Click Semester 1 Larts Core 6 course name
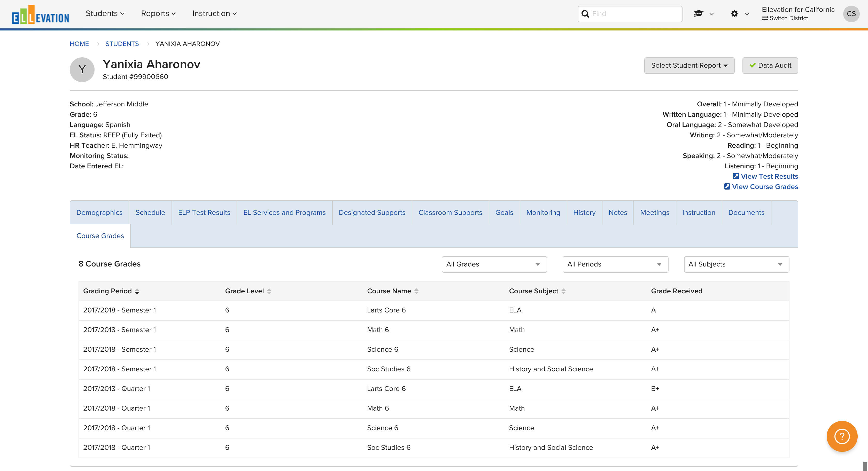This screenshot has width=868, height=471. 386,310
